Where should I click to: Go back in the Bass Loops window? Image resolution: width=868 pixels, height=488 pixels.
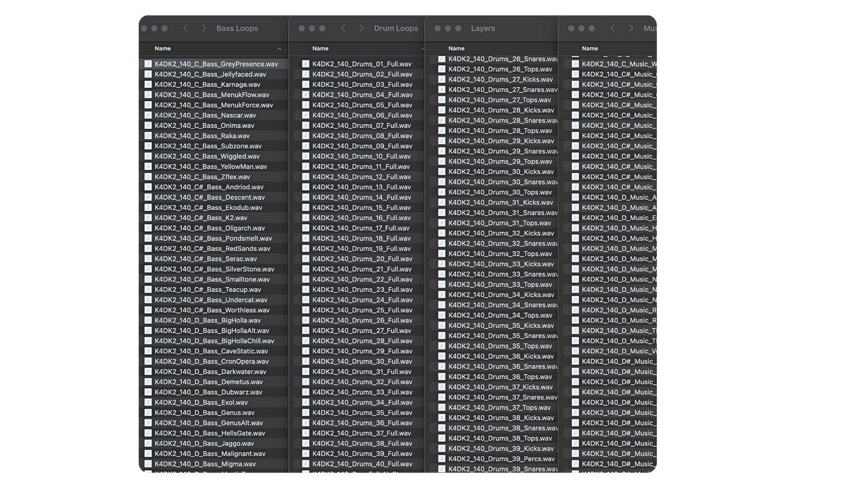(186, 28)
